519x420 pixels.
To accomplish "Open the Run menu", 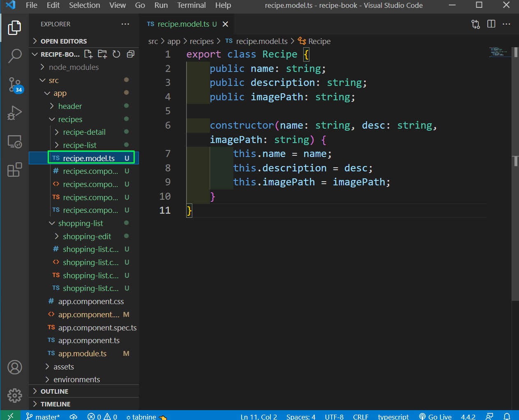I will click(x=161, y=5).
